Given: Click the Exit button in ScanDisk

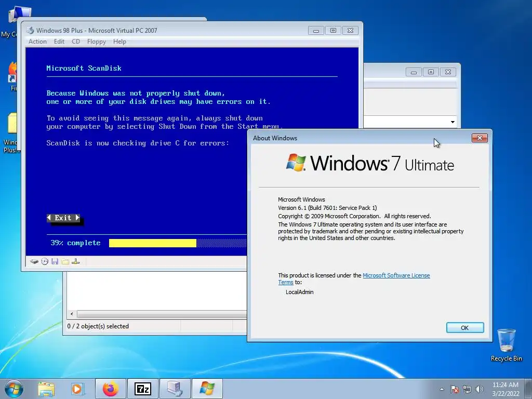Looking at the screenshot, I should tap(63, 218).
